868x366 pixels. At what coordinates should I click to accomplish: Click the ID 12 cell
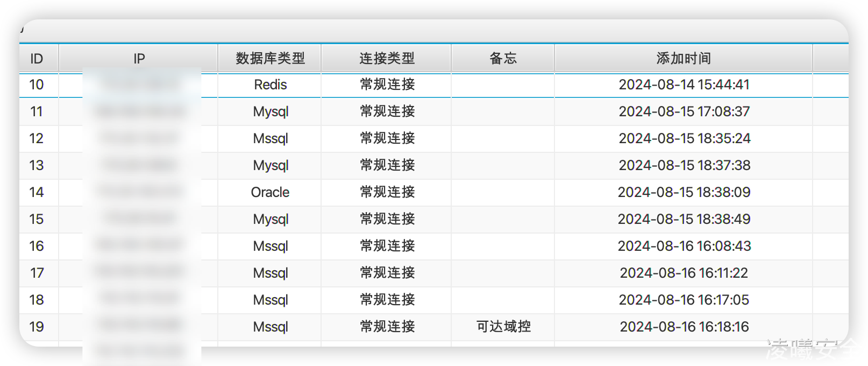37,139
